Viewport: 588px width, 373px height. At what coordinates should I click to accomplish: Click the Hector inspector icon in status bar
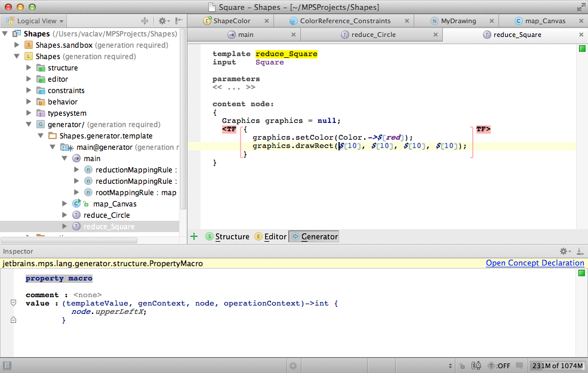tap(476, 366)
